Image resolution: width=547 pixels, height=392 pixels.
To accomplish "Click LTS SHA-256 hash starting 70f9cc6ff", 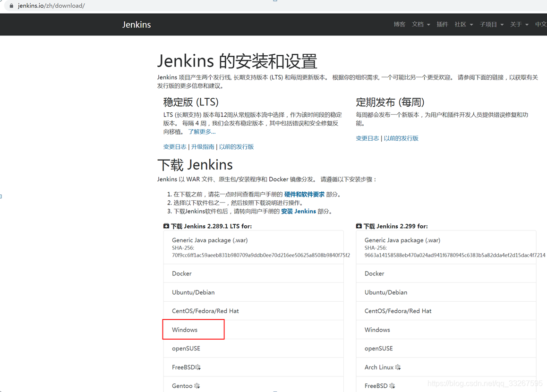I will [261, 256].
